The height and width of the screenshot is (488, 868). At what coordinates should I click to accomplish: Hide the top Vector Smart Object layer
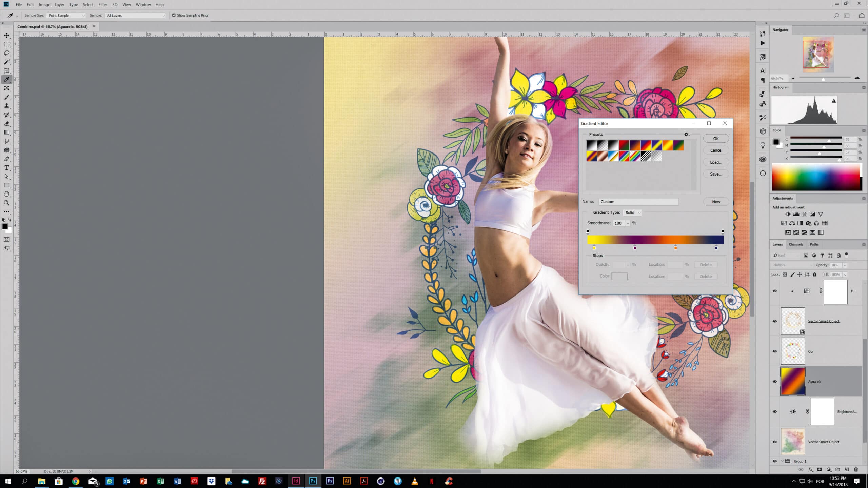point(775,321)
